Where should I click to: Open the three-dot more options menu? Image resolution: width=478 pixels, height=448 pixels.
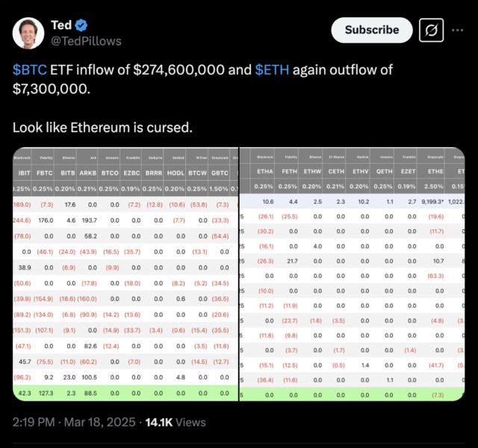(458, 30)
